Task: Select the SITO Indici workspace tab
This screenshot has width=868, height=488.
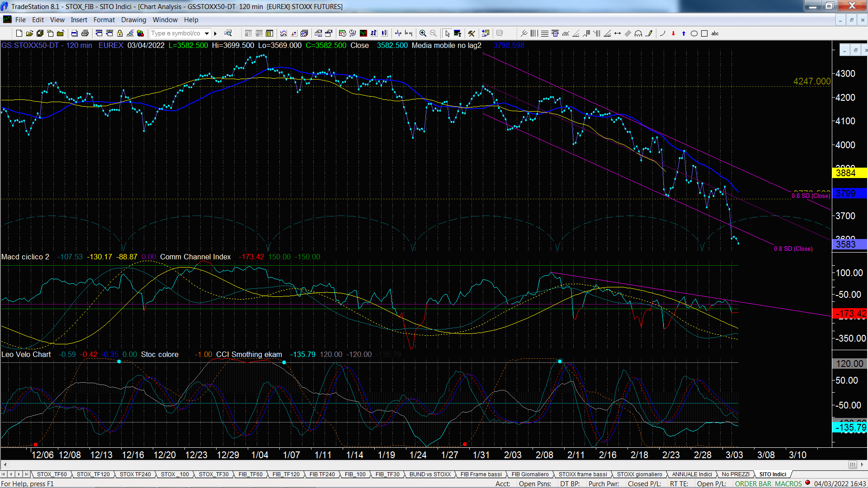Action: click(x=773, y=474)
